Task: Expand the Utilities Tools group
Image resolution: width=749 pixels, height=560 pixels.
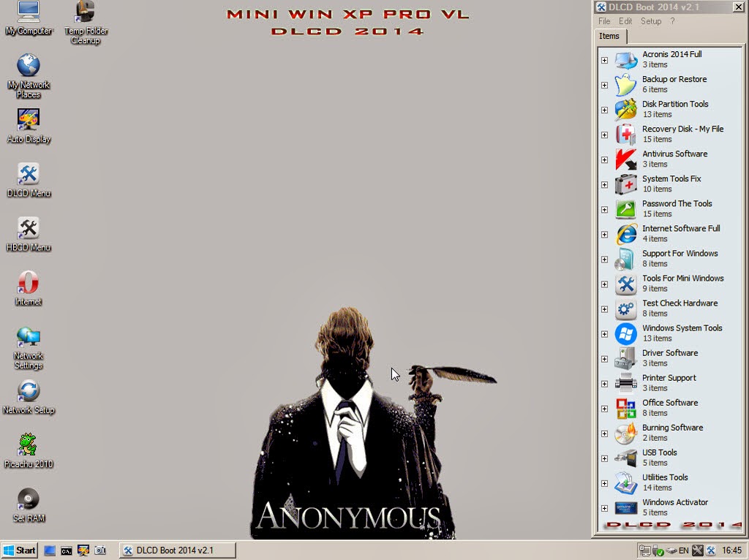Action: 604,483
